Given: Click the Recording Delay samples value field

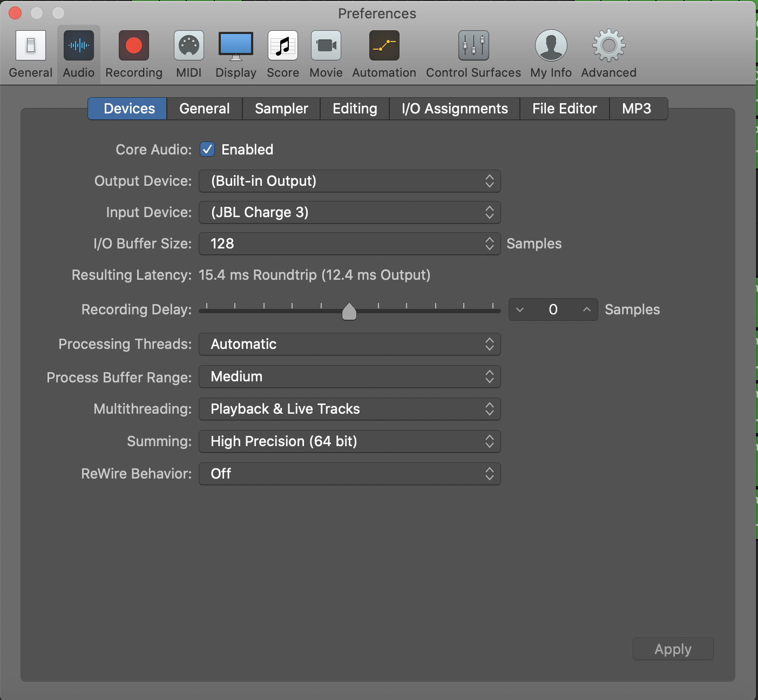Looking at the screenshot, I should tap(553, 309).
